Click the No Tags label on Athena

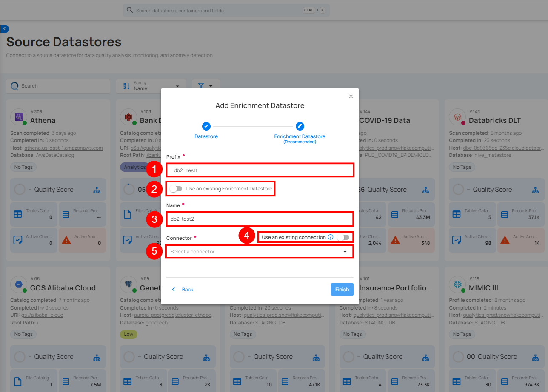pos(23,167)
